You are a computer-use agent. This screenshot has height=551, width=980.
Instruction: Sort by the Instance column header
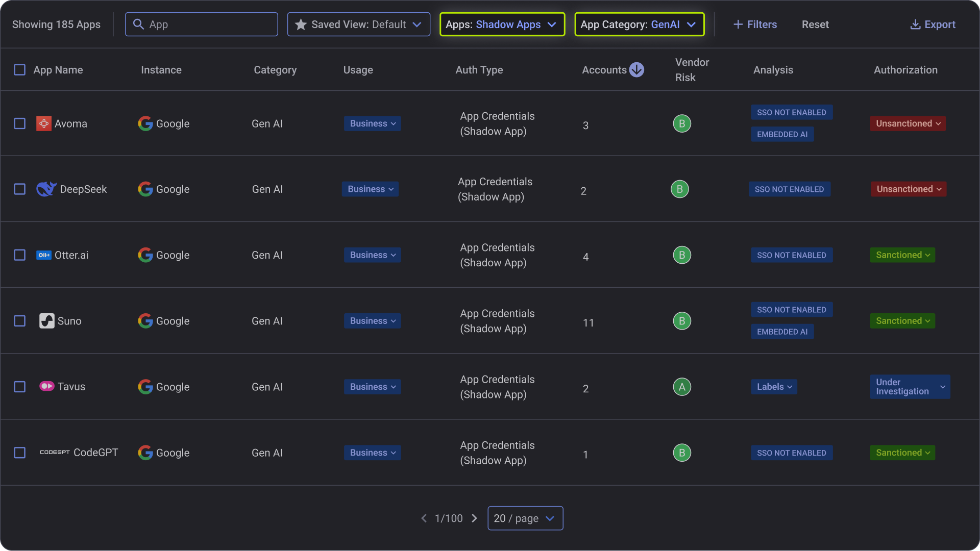coord(161,70)
